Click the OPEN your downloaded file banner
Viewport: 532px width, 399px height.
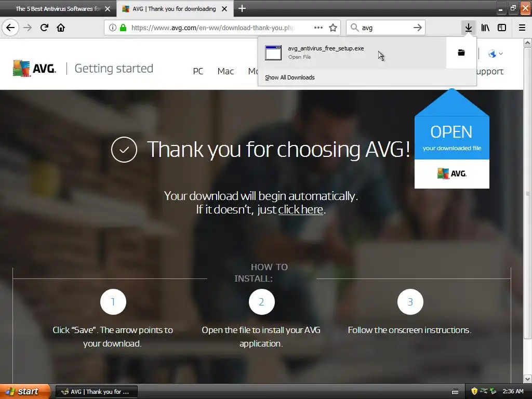(452, 139)
